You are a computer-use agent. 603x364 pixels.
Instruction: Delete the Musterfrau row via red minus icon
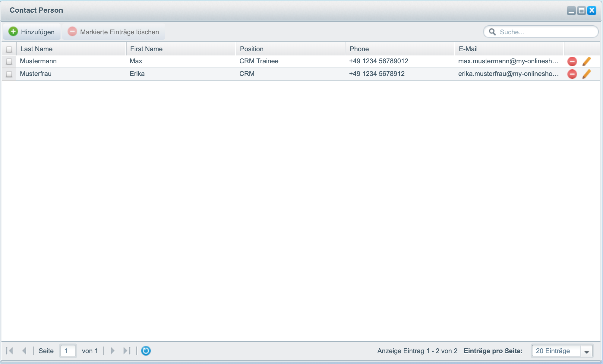coord(572,74)
